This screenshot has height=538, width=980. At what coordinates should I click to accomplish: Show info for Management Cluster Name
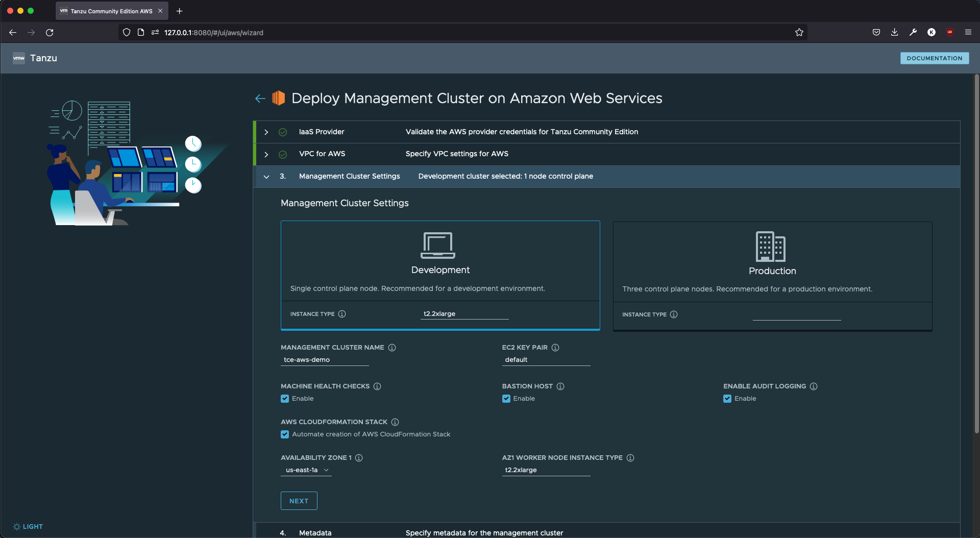[392, 348]
